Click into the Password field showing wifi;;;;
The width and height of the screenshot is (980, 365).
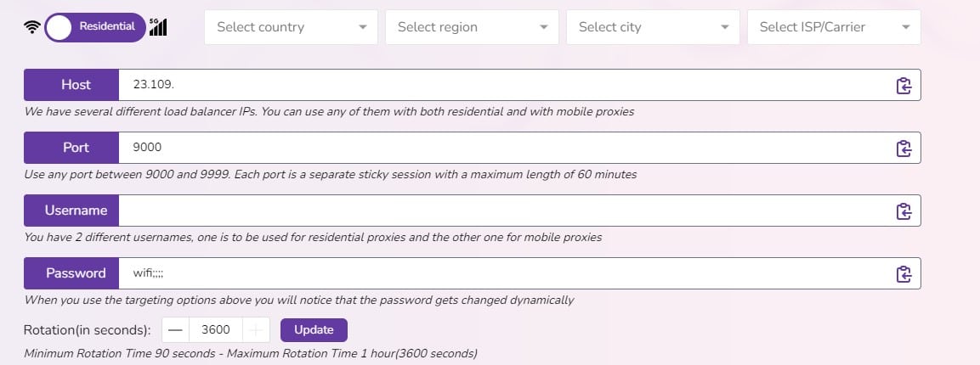tap(503, 273)
